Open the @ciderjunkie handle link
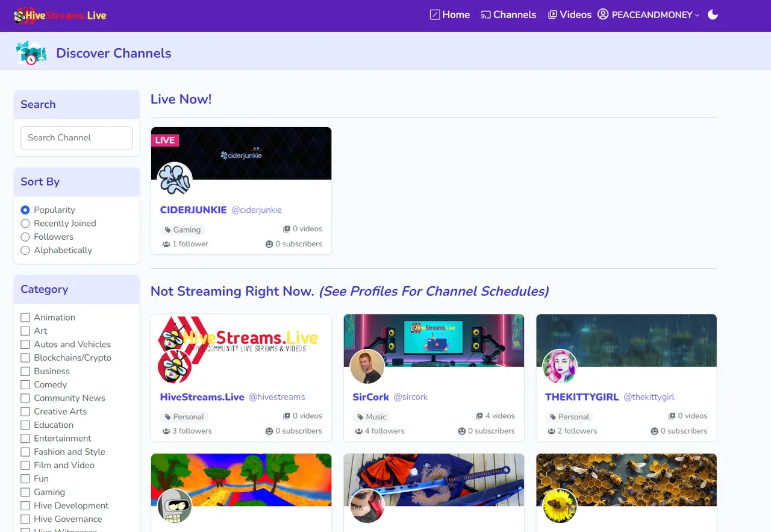The image size is (771, 532). coord(257,210)
